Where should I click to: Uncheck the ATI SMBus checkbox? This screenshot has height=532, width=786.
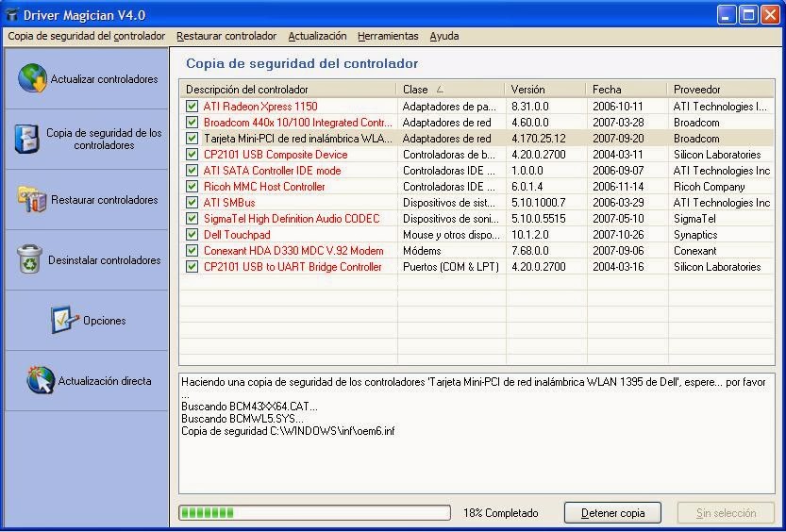pos(192,203)
